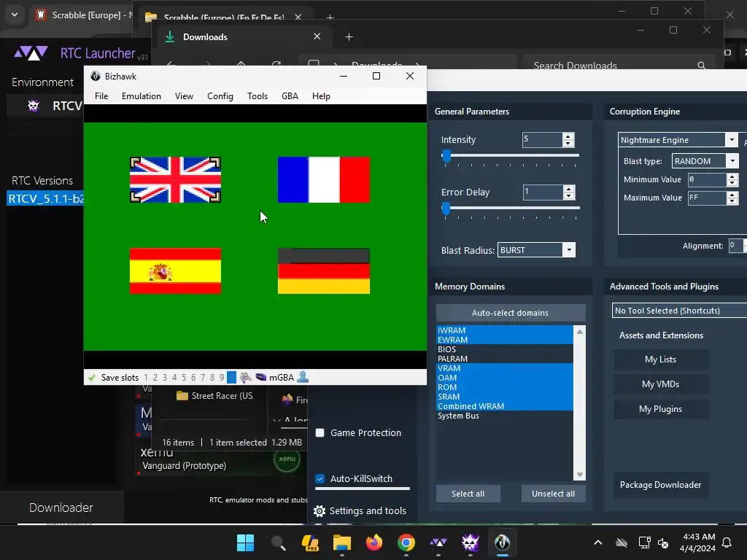Screen dimensions: 747x560
Task: Open the GBA menu
Action: point(290,96)
